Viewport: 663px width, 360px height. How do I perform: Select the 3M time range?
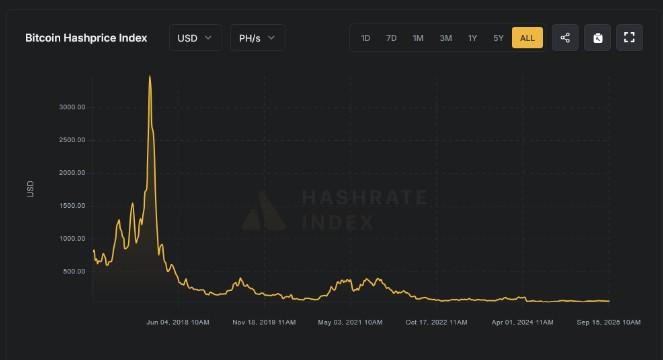(x=446, y=38)
